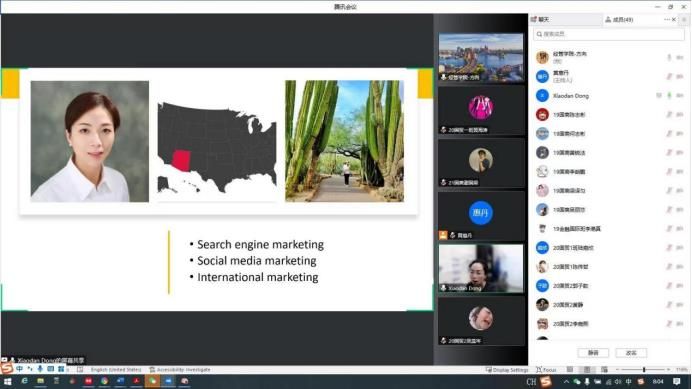Open the Chrome icon in the taskbar
Screen dimensions: 692x389
(x=104, y=381)
